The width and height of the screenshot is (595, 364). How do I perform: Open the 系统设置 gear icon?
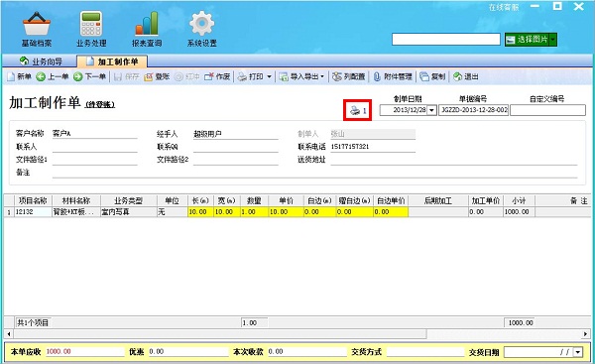pyautogui.click(x=202, y=29)
